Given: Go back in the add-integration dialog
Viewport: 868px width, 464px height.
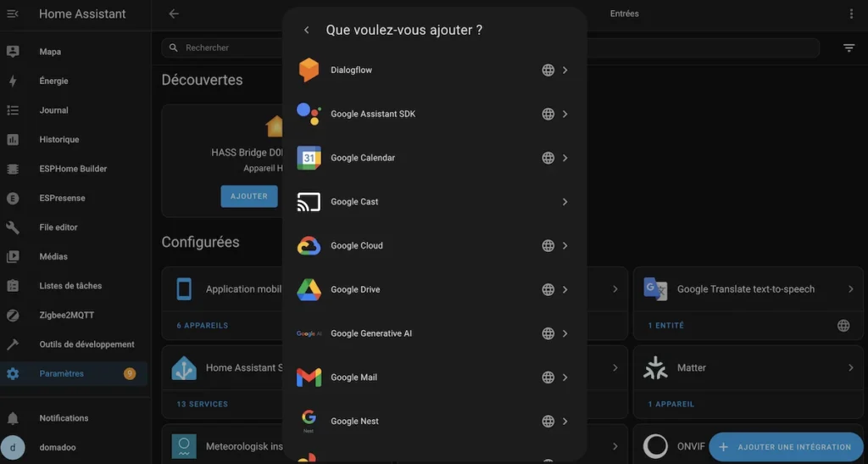Looking at the screenshot, I should click(x=307, y=30).
